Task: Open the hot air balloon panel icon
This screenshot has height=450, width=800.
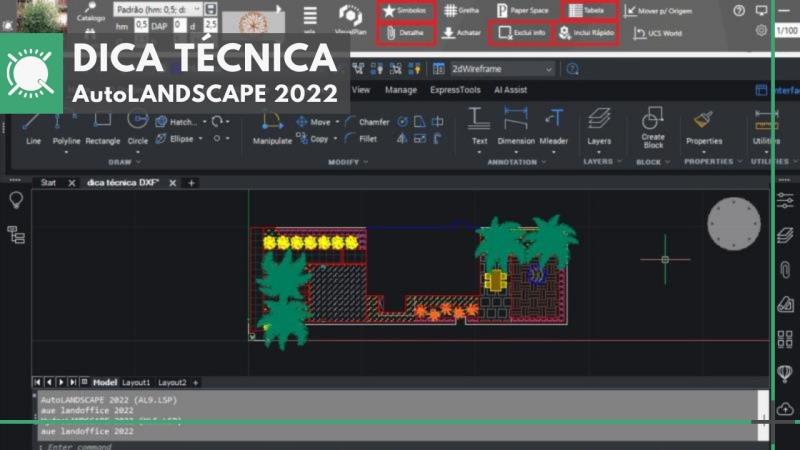Action: pos(785,373)
